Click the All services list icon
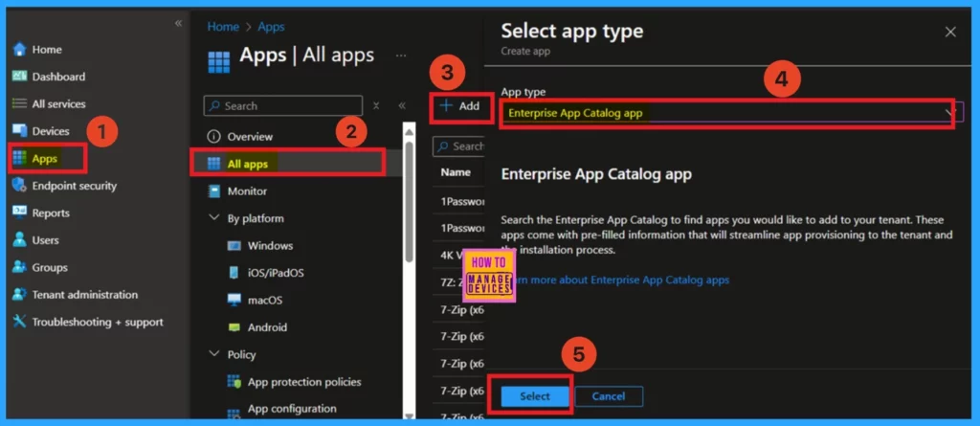This screenshot has width=980, height=426. [20, 103]
